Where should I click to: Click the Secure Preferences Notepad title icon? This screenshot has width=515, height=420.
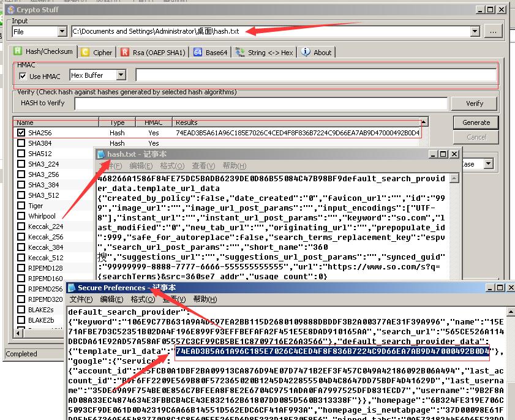[x=72, y=288]
